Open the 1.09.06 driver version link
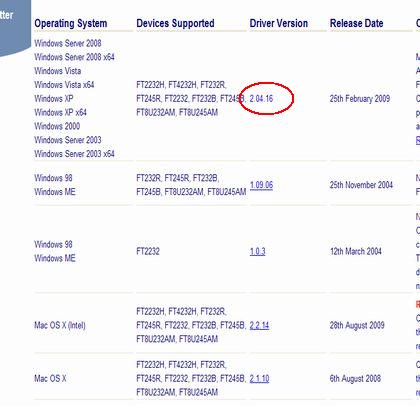This screenshot has height=406, width=420. (261, 185)
